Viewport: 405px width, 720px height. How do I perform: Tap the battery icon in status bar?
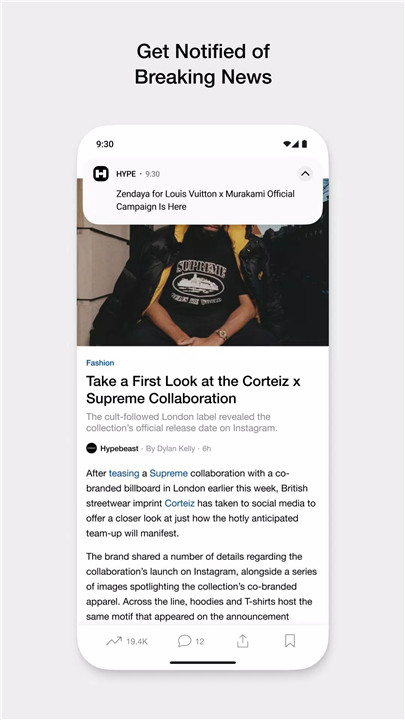(x=304, y=144)
